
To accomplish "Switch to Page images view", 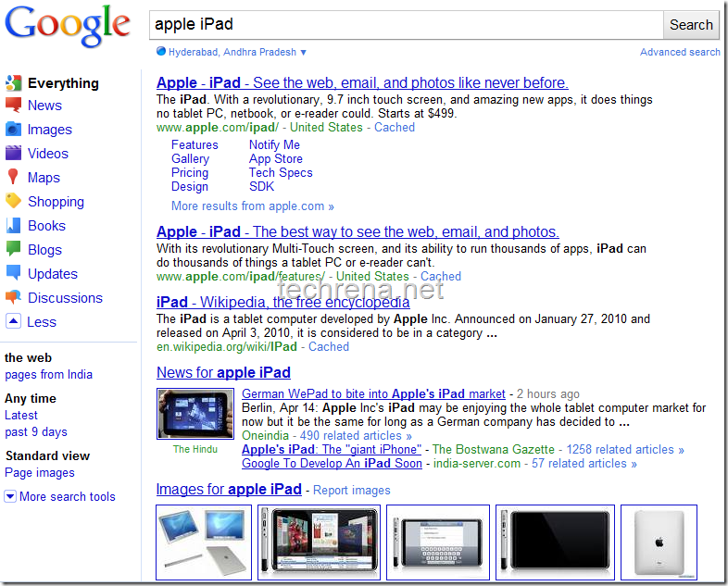I will click(40, 473).
